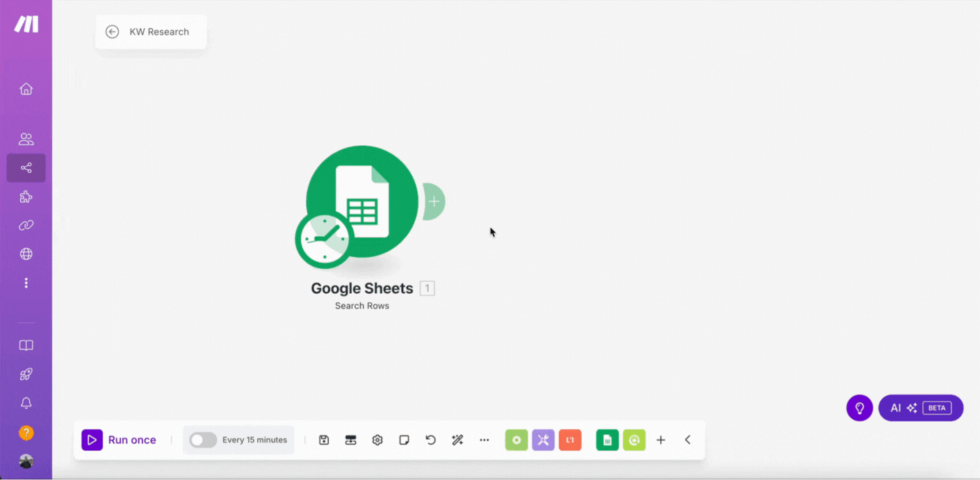The image size is (980, 480).
Task: Go back using the KW Research arrow
Action: (112, 32)
